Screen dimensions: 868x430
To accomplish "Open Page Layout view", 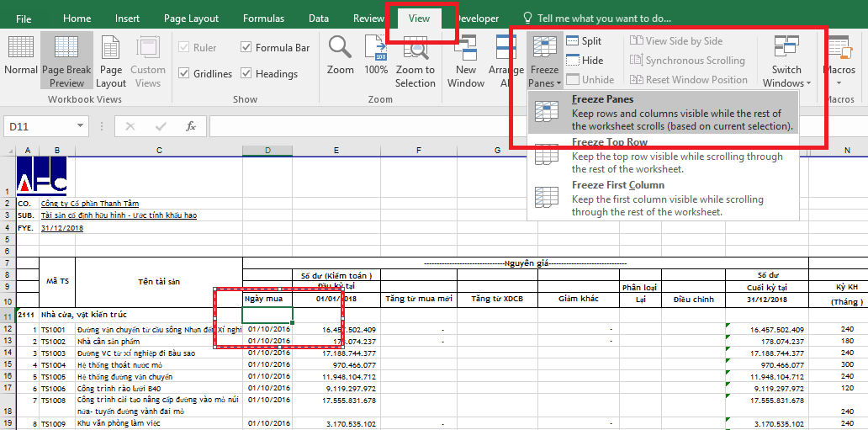I will (111, 61).
